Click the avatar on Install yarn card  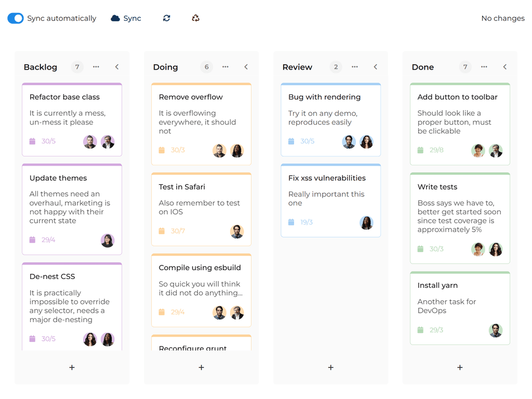click(x=496, y=330)
